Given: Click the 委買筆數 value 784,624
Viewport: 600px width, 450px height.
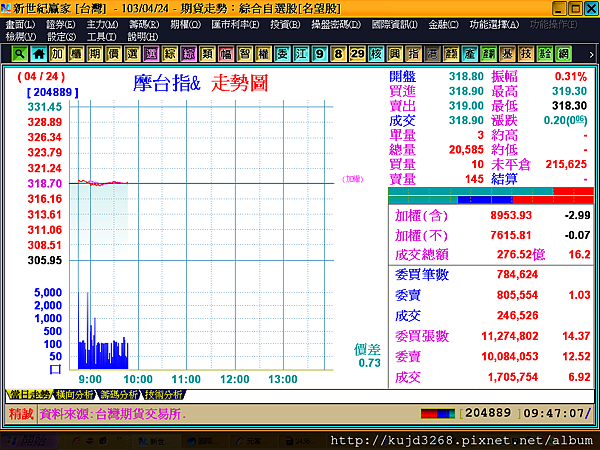Looking at the screenshot, I should tap(517, 274).
